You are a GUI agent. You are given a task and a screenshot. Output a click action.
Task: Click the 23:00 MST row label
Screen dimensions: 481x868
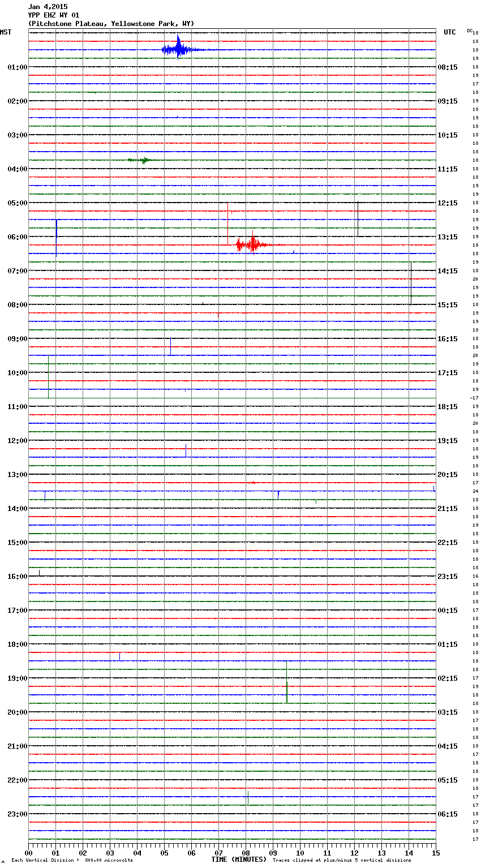17,814
